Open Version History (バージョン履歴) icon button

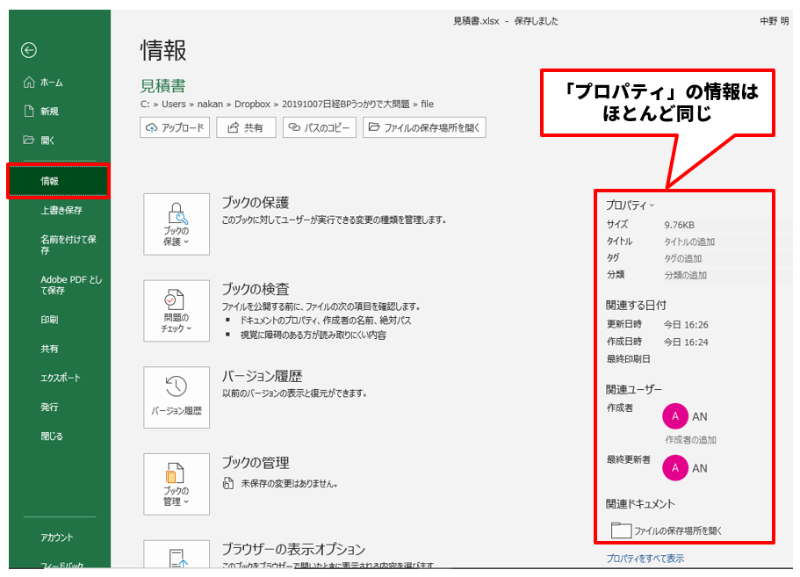176,397
